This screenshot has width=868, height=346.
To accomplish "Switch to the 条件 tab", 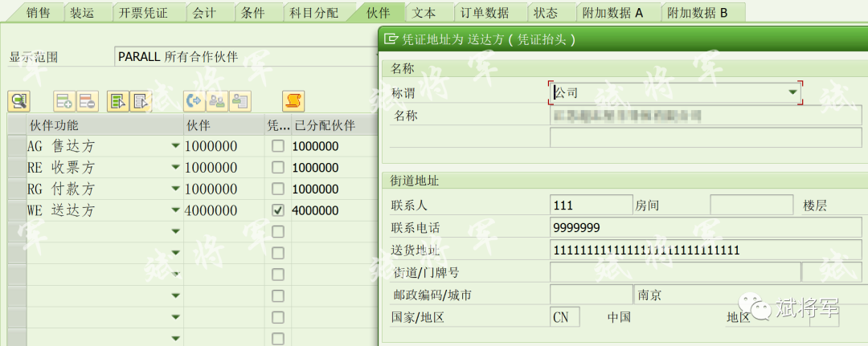I will click(x=253, y=14).
